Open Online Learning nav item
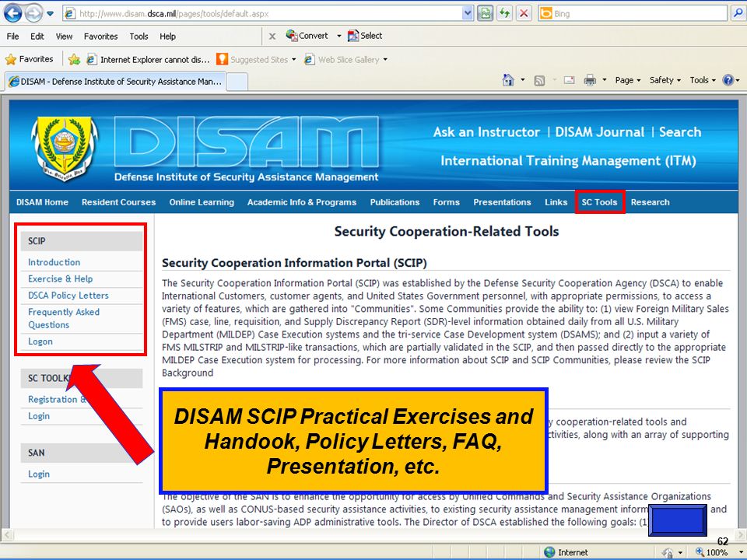 coord(202,202)
